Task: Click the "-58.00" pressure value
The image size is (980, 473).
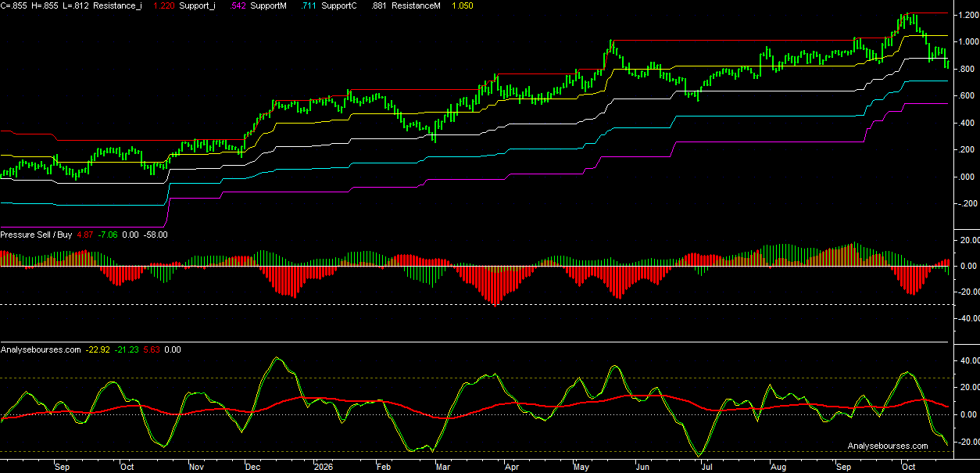Action: click(x=156, y=235)
